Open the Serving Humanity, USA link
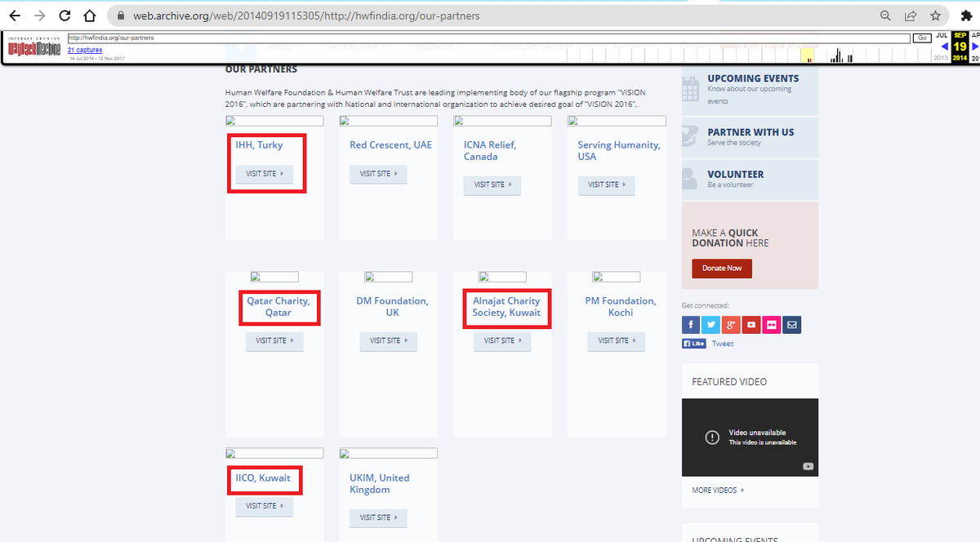980x542 pixels. coord(619,150)
